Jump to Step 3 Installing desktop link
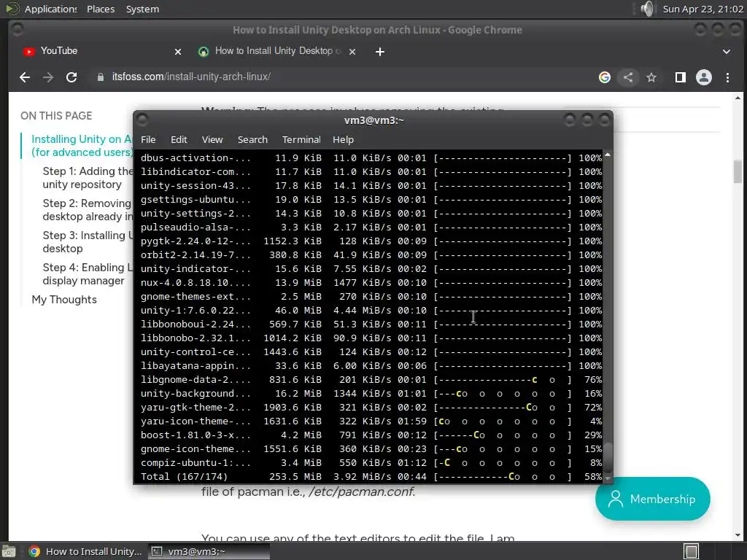The width and height of the screenshot is (747, 560). pyautogui.click(x=88, y=242)
